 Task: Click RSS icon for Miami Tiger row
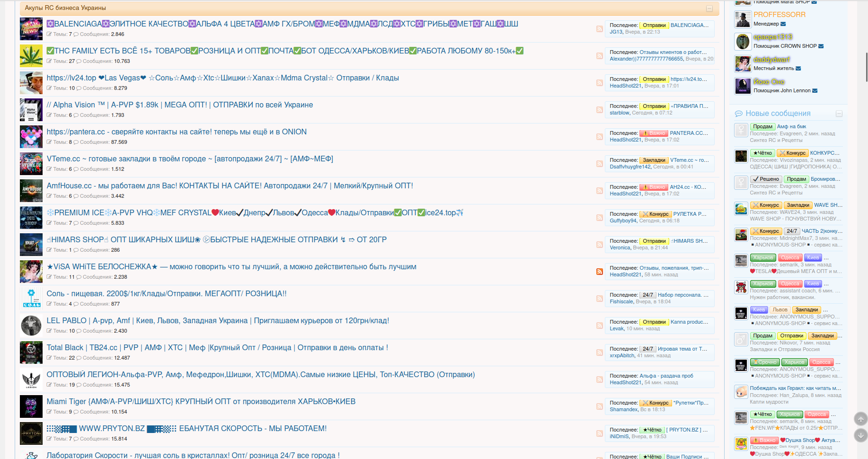coord(599,406)
